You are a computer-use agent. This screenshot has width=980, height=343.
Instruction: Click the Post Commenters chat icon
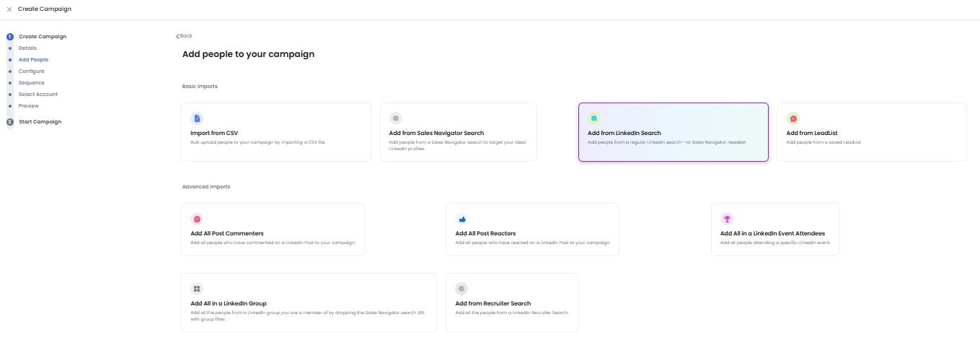tap(197, 219)
